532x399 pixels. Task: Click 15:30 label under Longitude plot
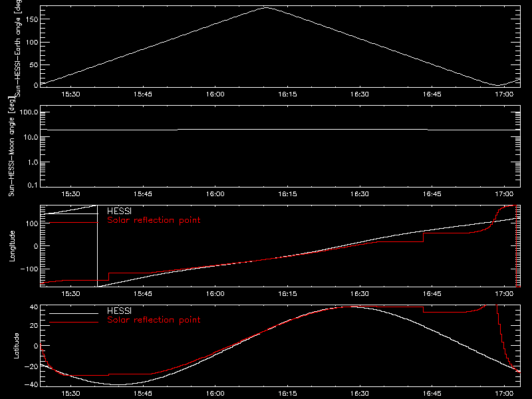click(x=70, y=294)
